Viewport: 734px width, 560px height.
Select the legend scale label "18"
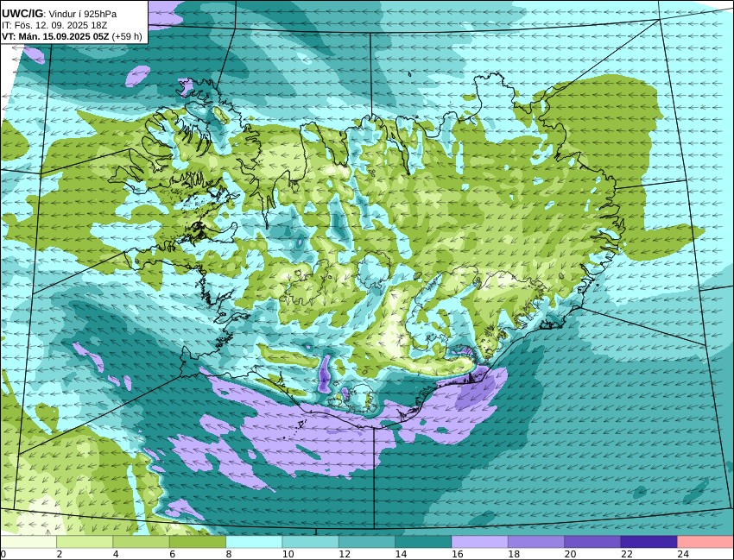[x=514, y=554]
